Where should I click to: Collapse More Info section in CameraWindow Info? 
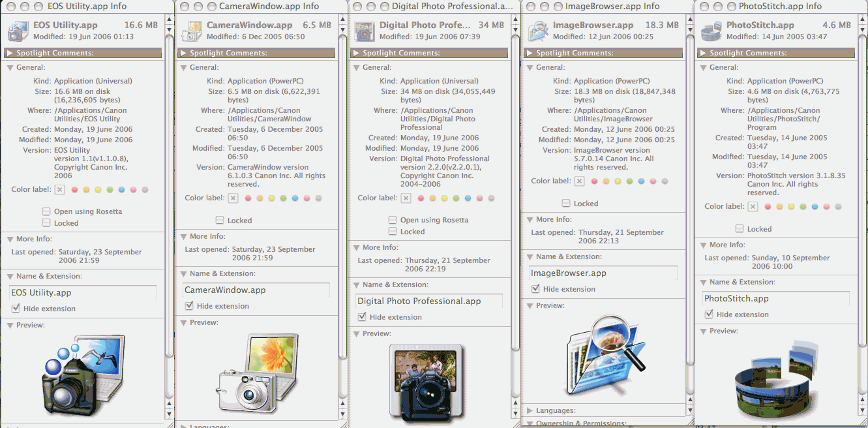tap(183, 236)
